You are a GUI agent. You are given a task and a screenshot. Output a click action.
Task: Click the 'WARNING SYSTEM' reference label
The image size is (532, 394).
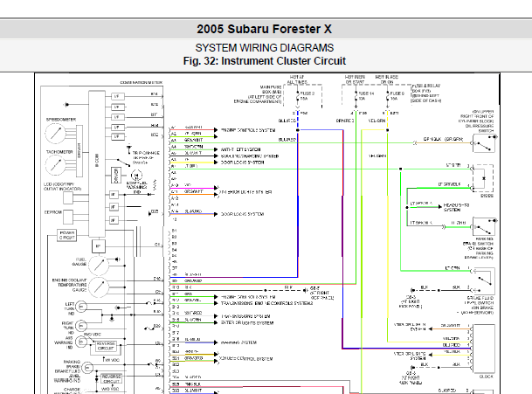(238, 342)
